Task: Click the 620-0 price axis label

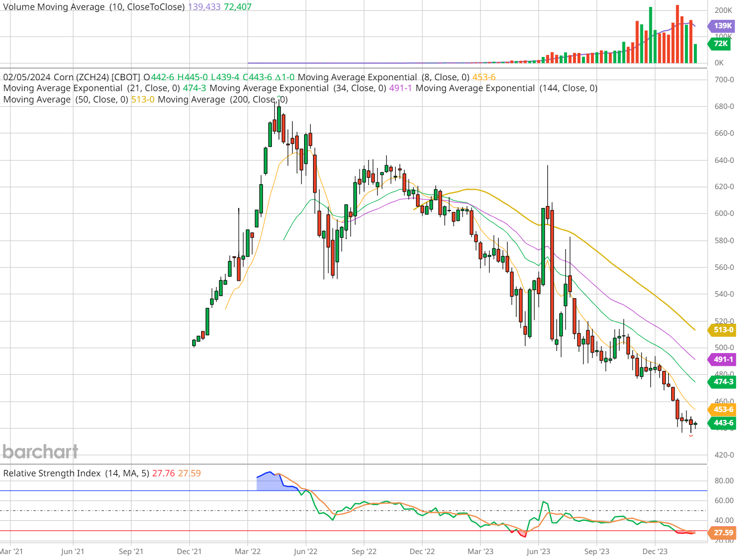Action: pyautogui.click(x=724, y=187)
